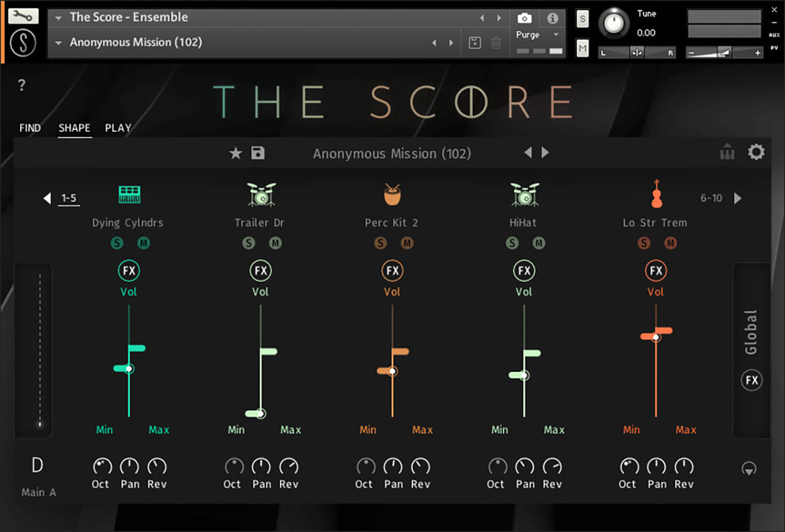785x532 pixels.
Task: Open FX for Trailer Dr layer
Action: pyautogui.click(x=260, y=271)
